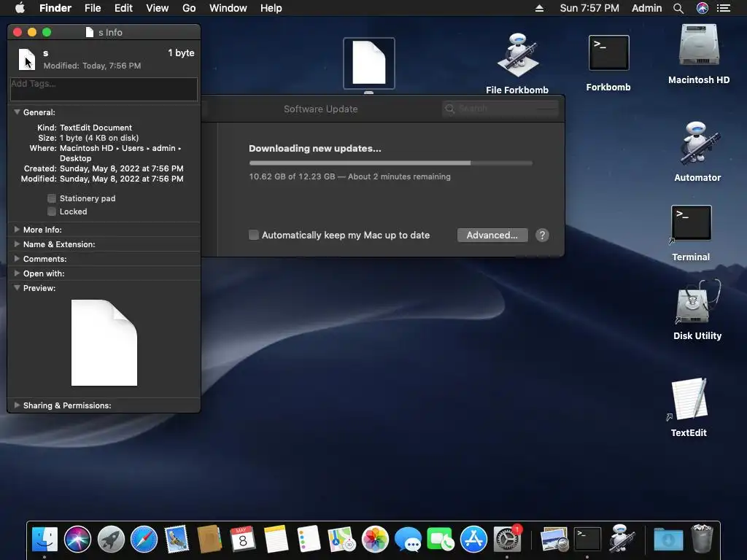The image size is (747, 560).
Task: Open Mail stamp icon in Dock
Action: (177, 540)
